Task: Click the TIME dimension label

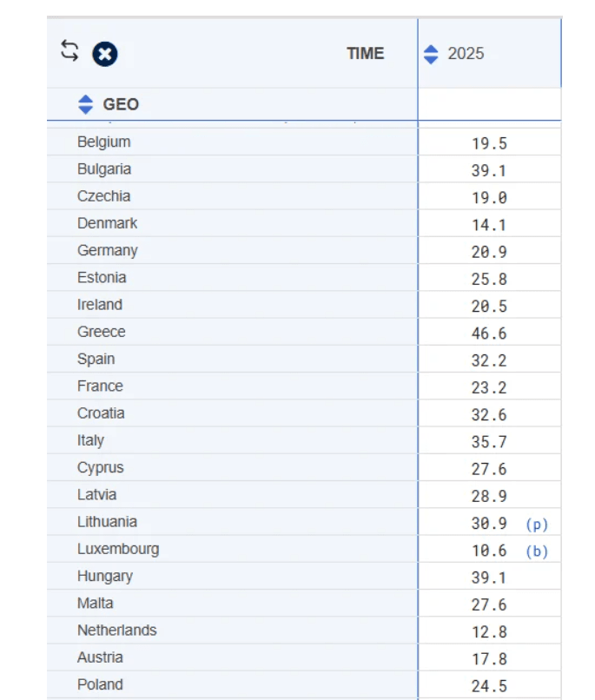Action: pos(366,54)
